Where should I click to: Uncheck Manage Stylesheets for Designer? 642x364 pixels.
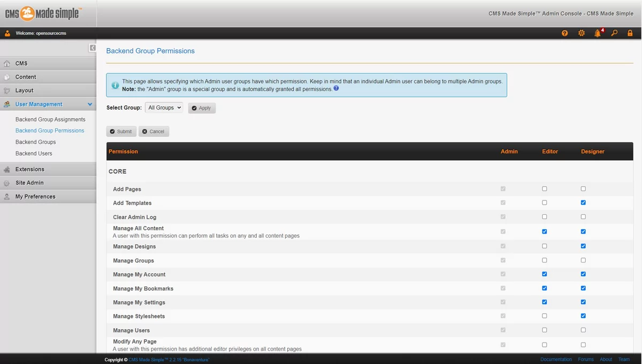[x=583, y=316]
